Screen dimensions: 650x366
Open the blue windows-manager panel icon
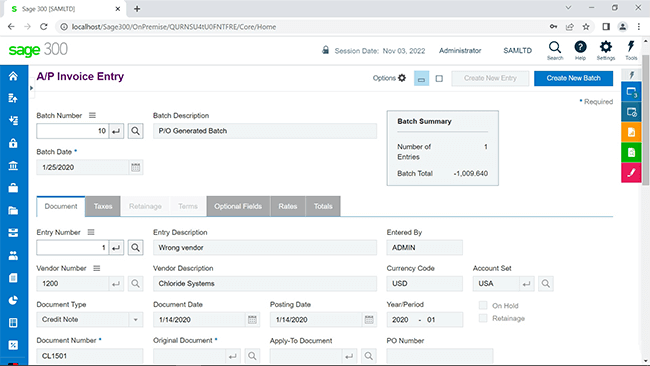click(x=631, y=92)
